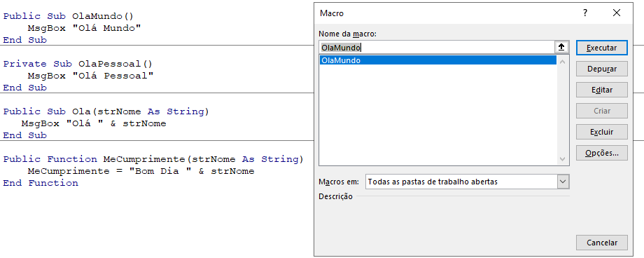Select OlaMundo in the macro list
This screenshot has height=258, width=644.
point(437,60)
